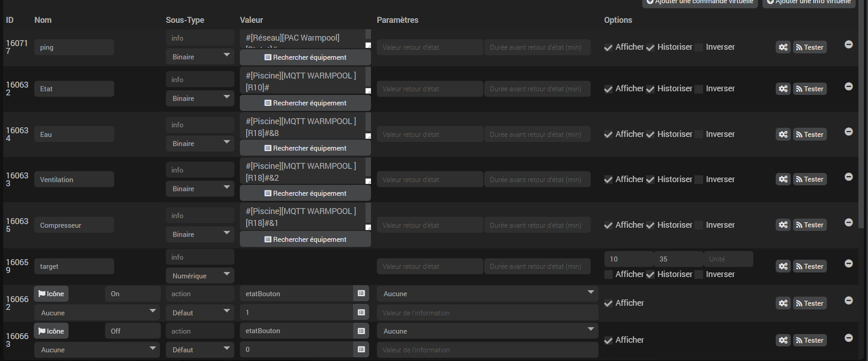Image resolution: width=868 pixels, height=361 pixels.
Task: Open Binaire sub-type dropdown for ping
Action: [200, 57]
